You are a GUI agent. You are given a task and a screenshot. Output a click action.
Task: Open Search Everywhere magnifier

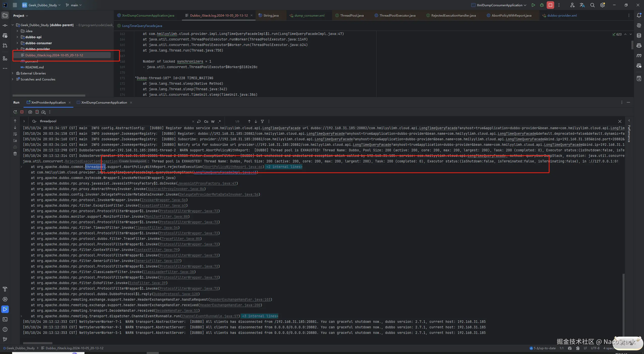[592, 5]
